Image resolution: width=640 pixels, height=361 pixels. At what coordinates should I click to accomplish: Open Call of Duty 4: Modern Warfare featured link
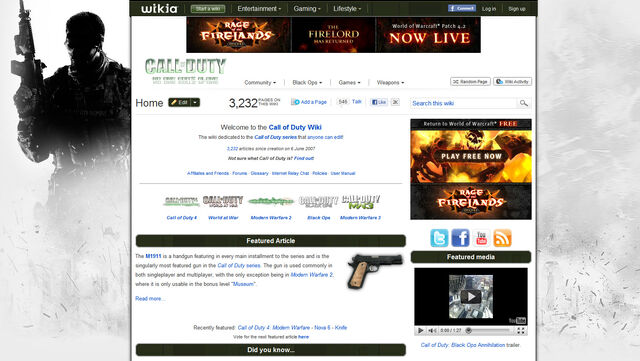(273, 328)
